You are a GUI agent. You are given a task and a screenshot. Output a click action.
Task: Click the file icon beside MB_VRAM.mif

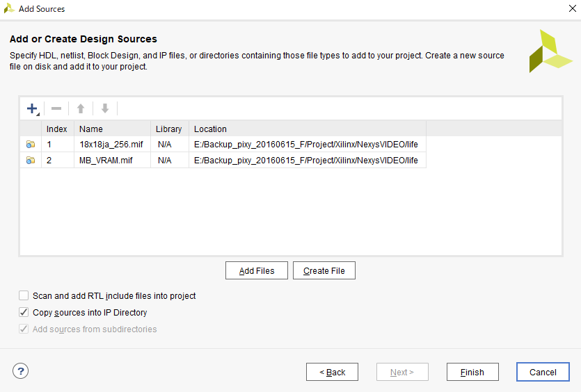[31, 161]
